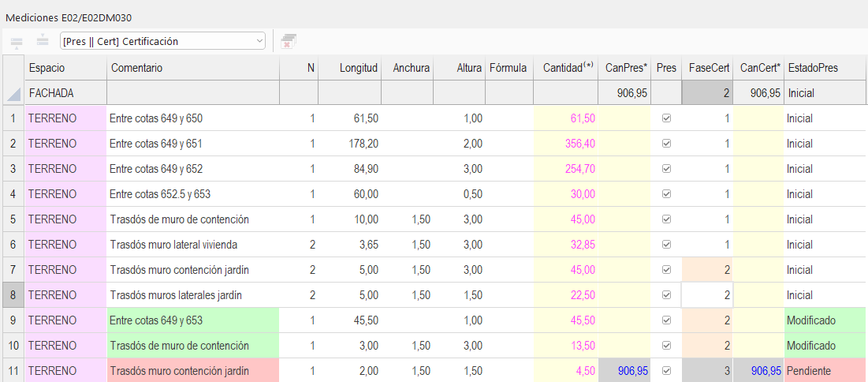The height and width of the screenshot is (382, 868).
Task: Select the FACHADA cell in header row
Action: (x=66, y=94)
